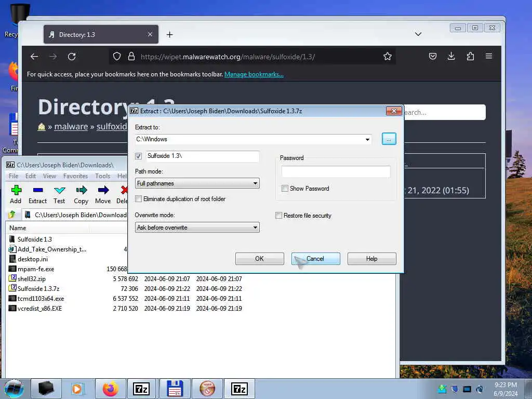Click the Firefox URL address bar

[x=252, y=56]
